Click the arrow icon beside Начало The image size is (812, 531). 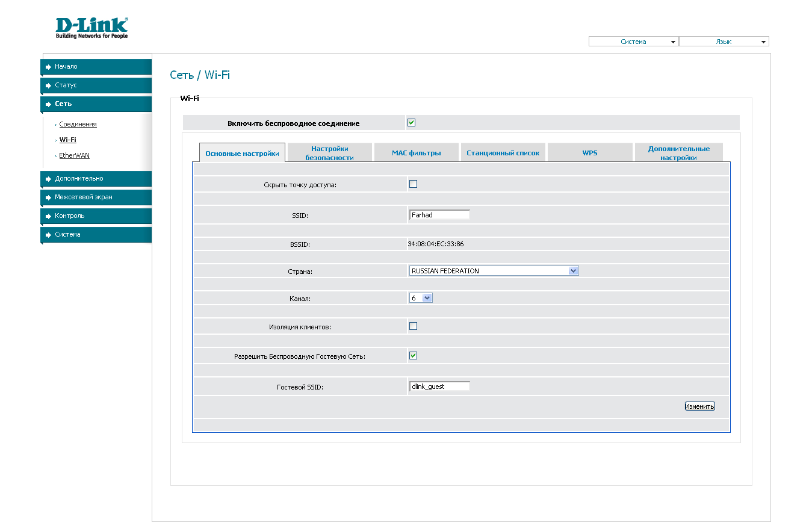click(x=48, y=67)
